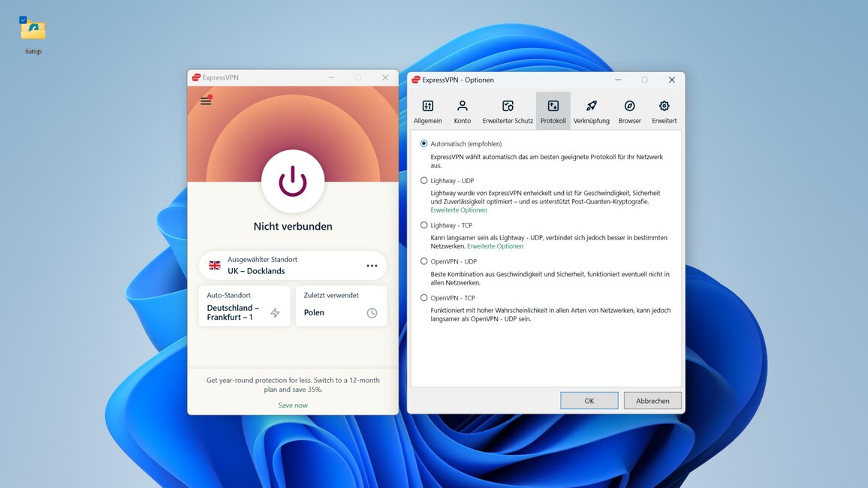This screenshot has height=488, width=868.
Task: Open the hamburger menu in ExpressVPN
Action: (206, 100)
